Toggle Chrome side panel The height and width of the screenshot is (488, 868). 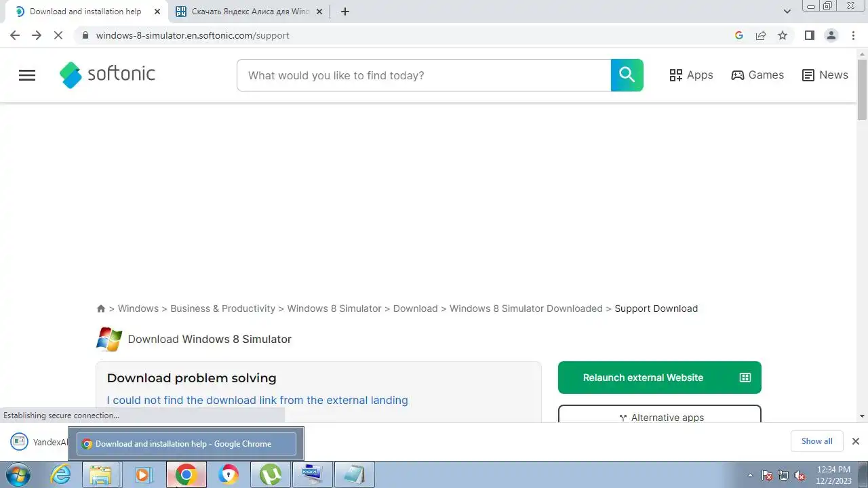809,35
